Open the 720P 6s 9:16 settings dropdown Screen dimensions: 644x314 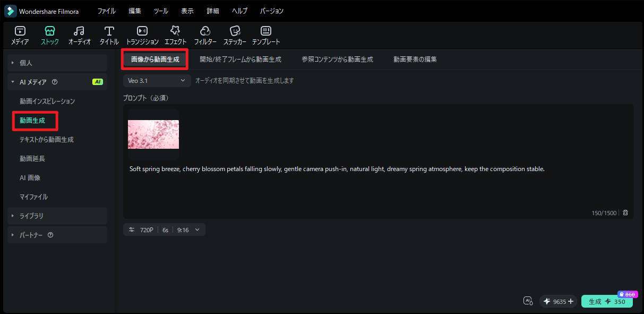[164, 230]
